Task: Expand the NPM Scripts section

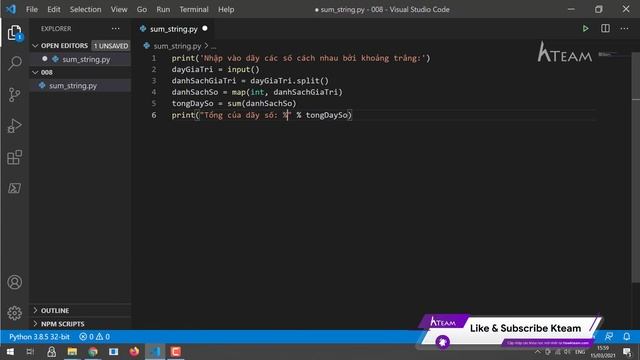Action: (35, 323)
